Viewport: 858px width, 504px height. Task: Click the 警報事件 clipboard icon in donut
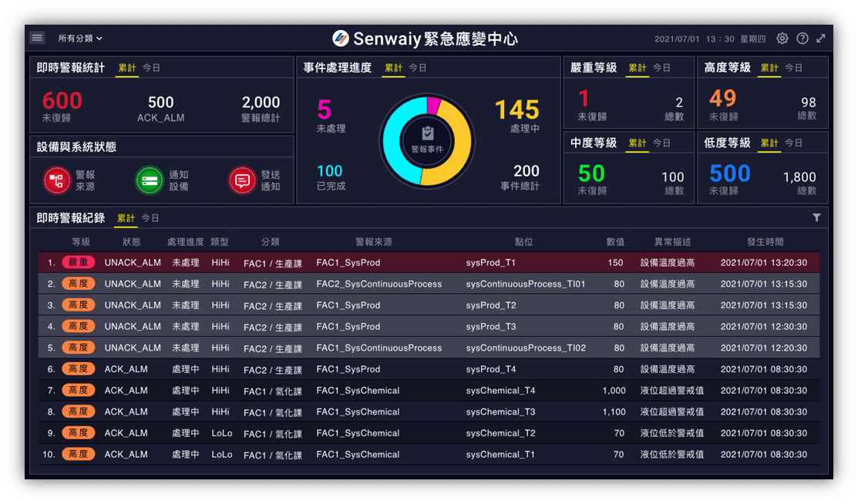click(427, 134)
